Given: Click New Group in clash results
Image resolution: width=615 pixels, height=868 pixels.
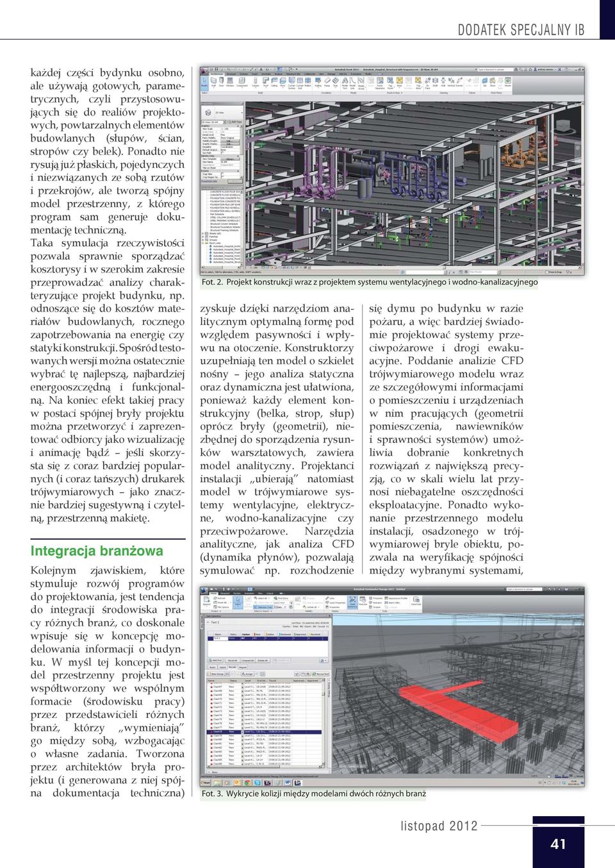Looking at the screenshot, I should 216,674.
